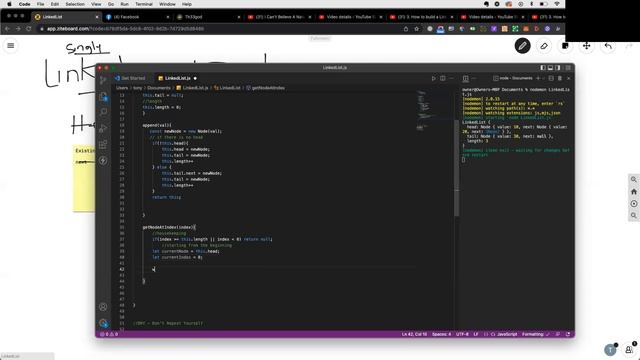The height and width of the screenshot is (360, 640).
Task: Open editor more actions ellipsis
Action: (x=451, y=78)
